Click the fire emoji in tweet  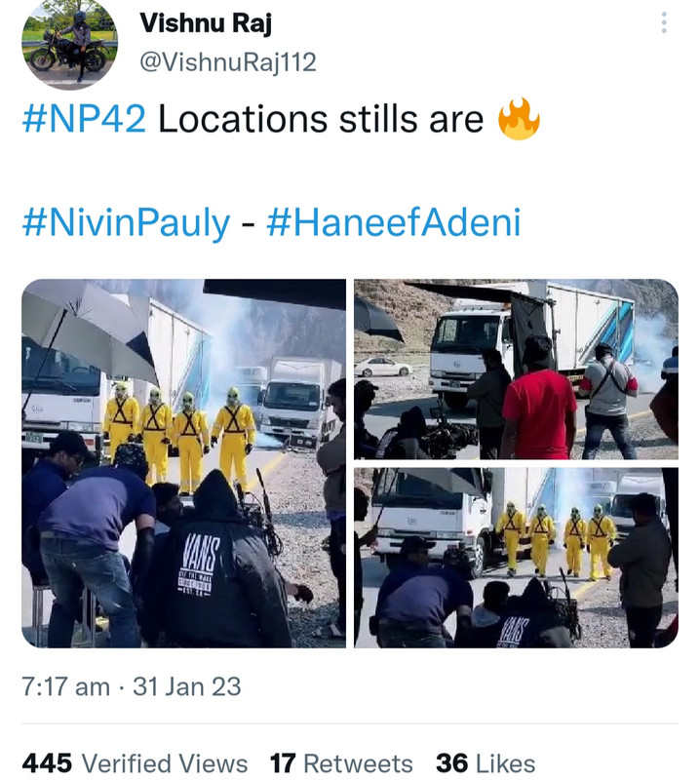(x=519, y=118)
